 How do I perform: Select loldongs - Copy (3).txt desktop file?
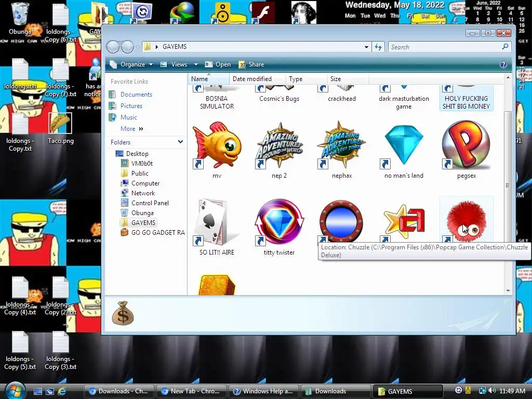pos(60,351)
